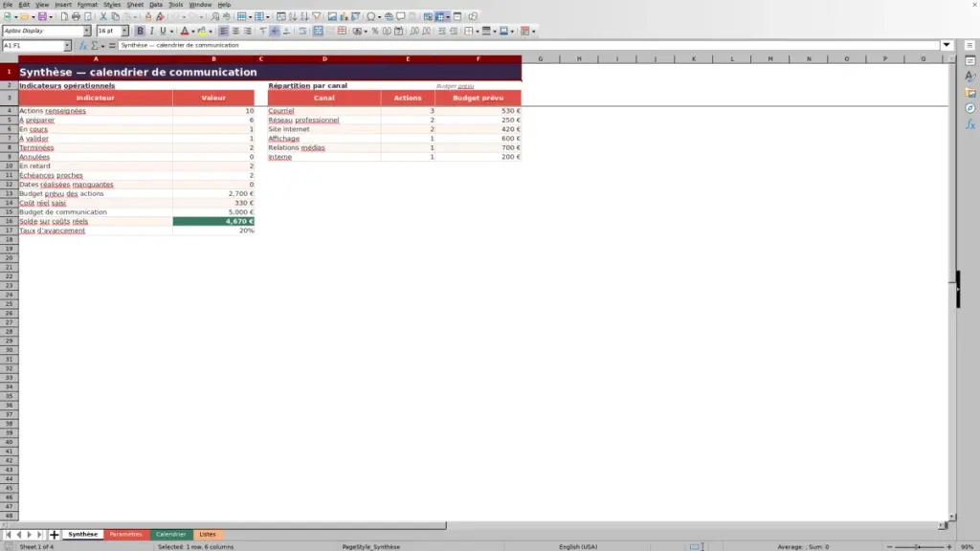Screen dimensions: 980x551
Task: Click the formula input line
Action: pos(528,45)
